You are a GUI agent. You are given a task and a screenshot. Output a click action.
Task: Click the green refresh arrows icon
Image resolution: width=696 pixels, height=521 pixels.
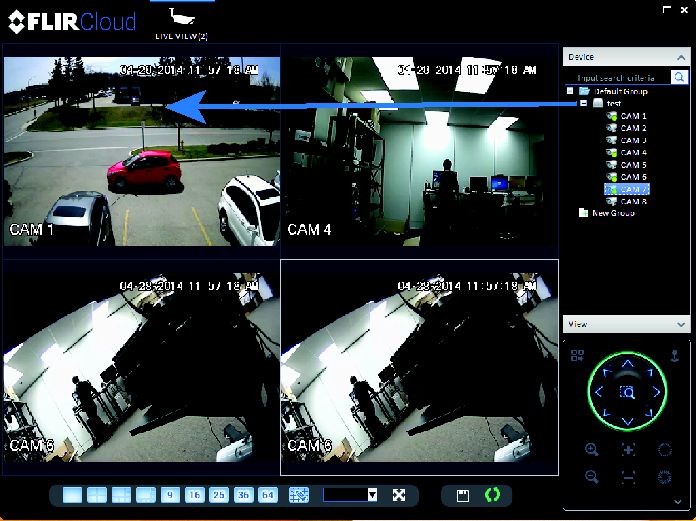click(x=493, y=494)
